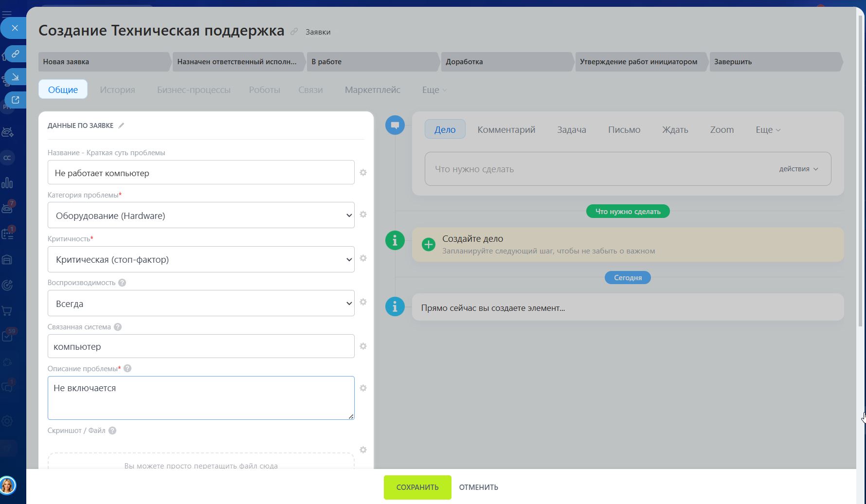866x504 pixels.
Task: Click user avatar in bottom-left corner
Action: [x=8, y=485]
